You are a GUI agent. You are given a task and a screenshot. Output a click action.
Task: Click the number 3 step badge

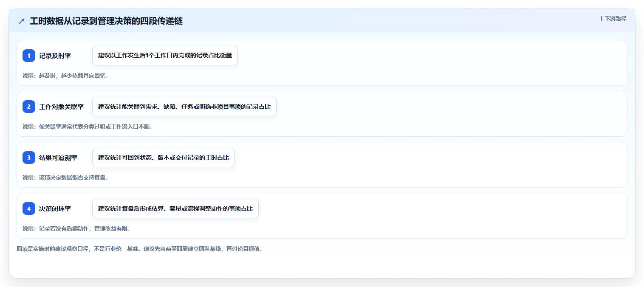click(x=29, y=158)
